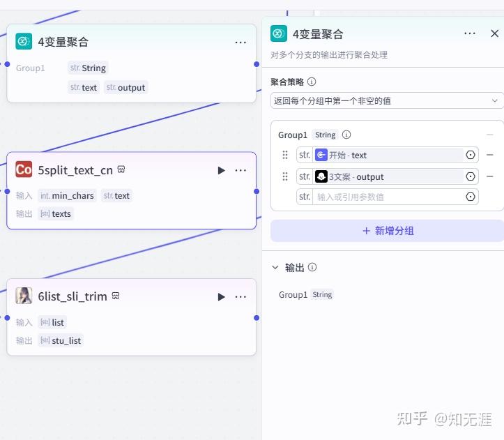Open the more options menu on 4变量聚合 node
The width and height of the screenshot is (504, 440).
point(240,42)
